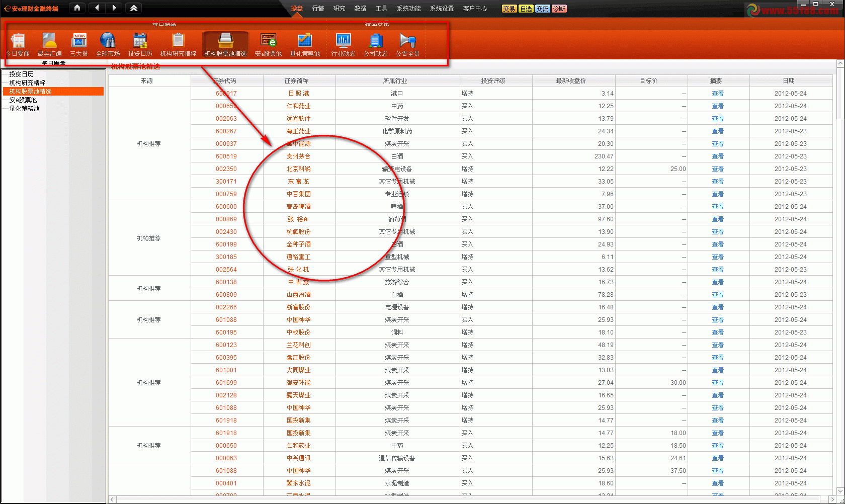This screenshot has width=845, height=504.
Task: Open 系统设置 menu
Action: click(442, 9)
